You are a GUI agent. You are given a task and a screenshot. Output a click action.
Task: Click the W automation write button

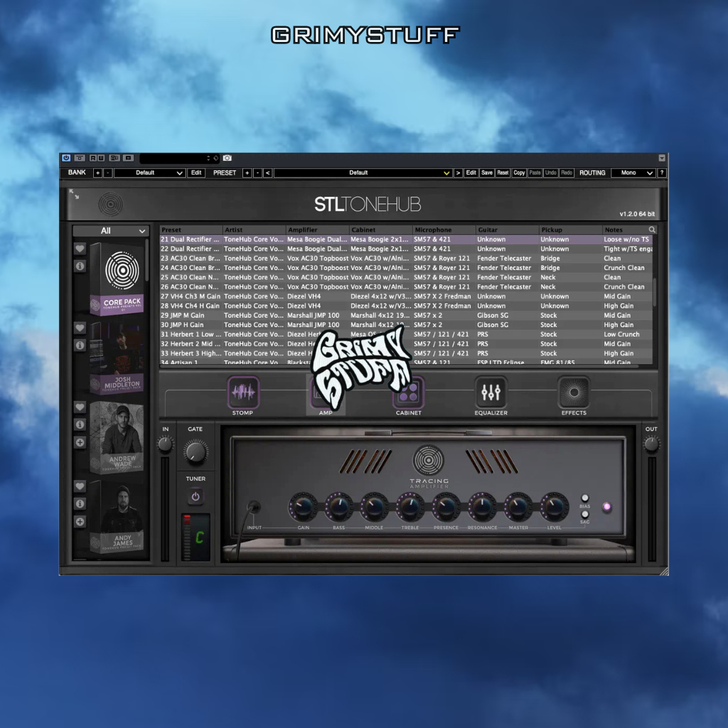click(101, 158)
